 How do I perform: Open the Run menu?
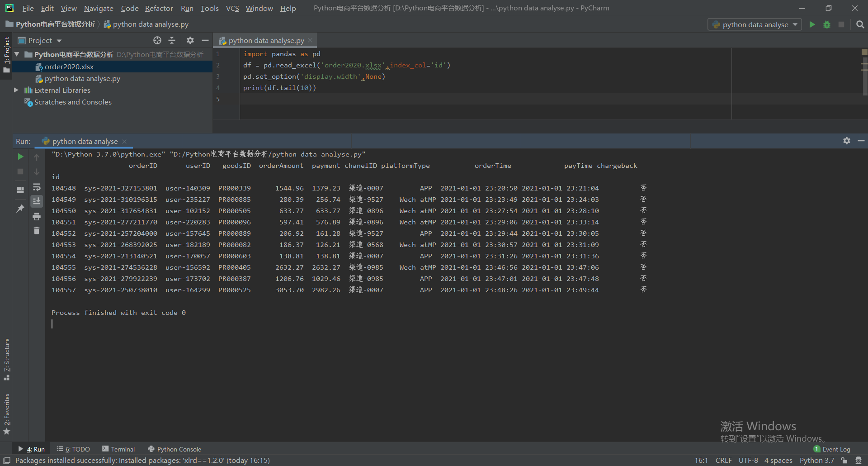[x=187, y=8]
